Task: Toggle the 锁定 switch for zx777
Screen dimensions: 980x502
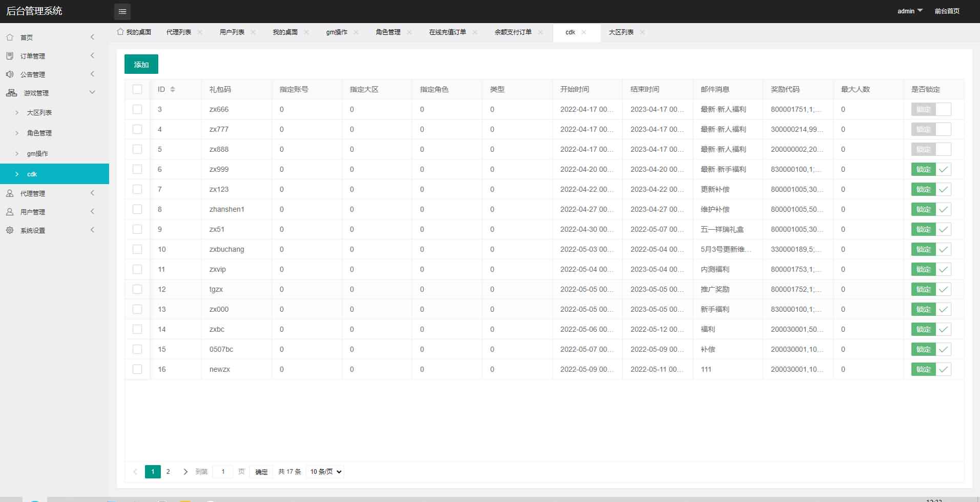Action: (x=931, y=129)
